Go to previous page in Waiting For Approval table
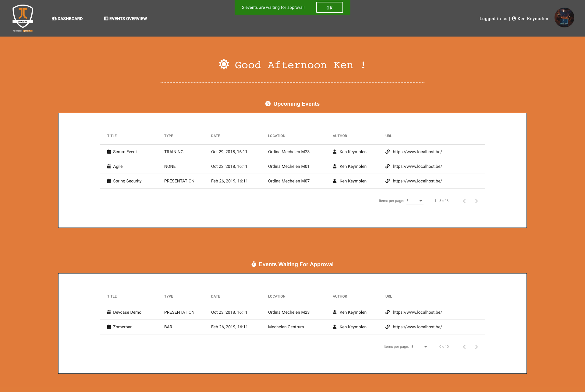Image resolution: width=585 pixels, height=392 pixels. point(464,347)
